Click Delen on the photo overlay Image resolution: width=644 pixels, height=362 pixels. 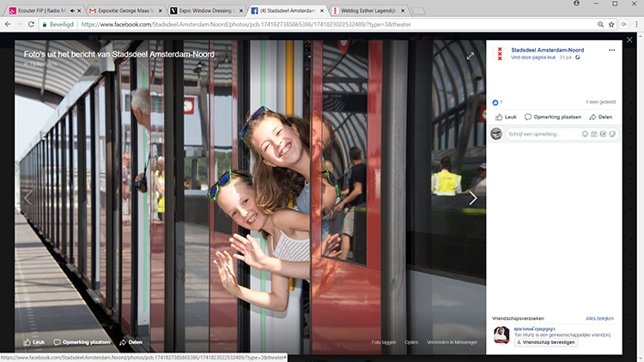click(131, 342)
